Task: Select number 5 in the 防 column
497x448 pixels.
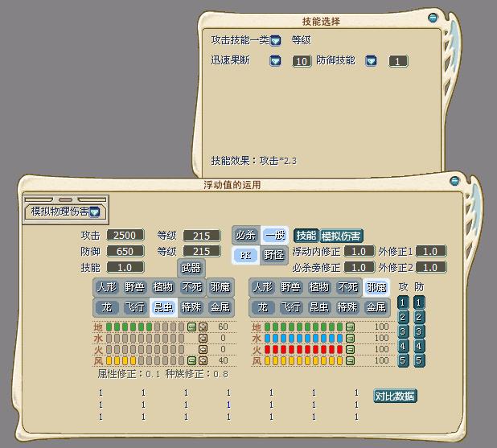Action: [419, 360]
